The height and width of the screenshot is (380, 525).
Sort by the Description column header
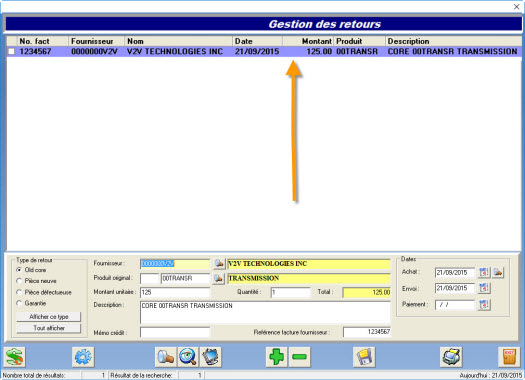click(453, 41)
